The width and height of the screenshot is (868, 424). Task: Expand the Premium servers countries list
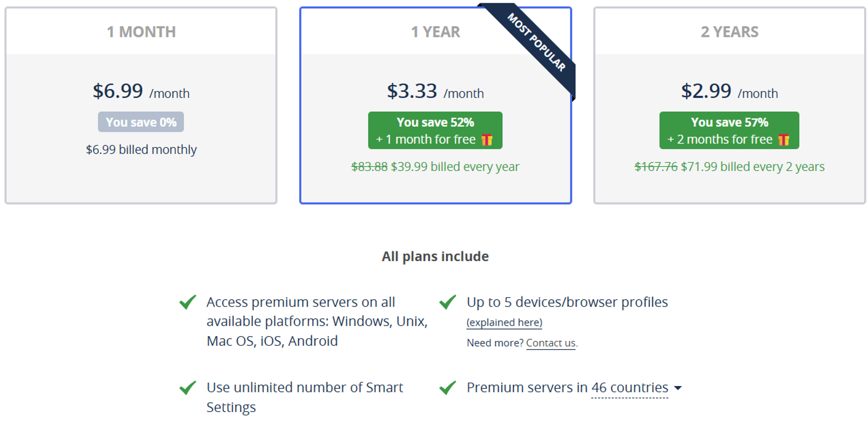(x=679, y=388)
